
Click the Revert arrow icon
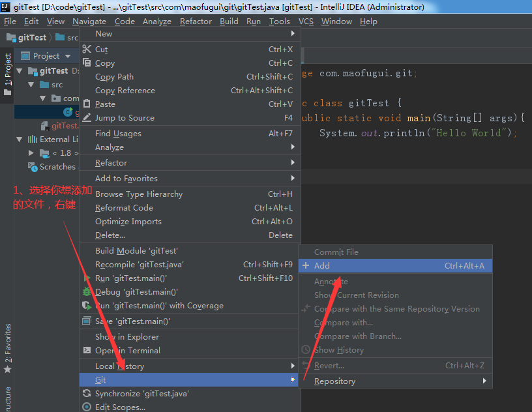pos(306,365)
